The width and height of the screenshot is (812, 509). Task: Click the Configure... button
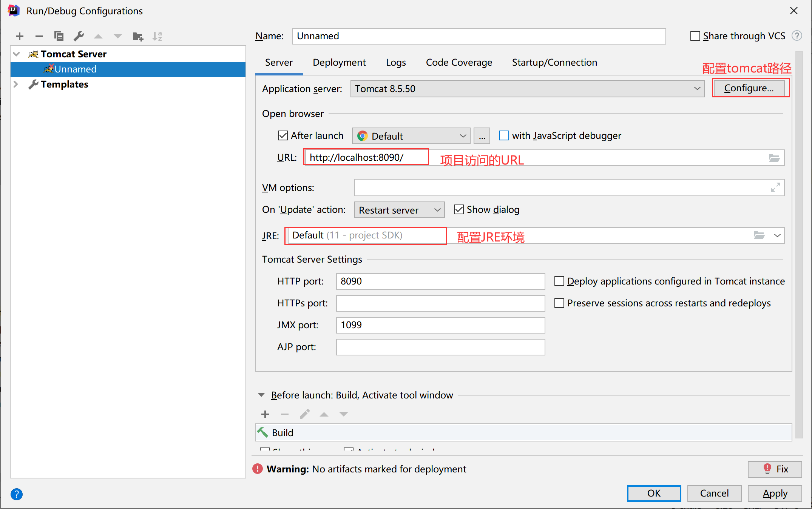tap(749, 88)
